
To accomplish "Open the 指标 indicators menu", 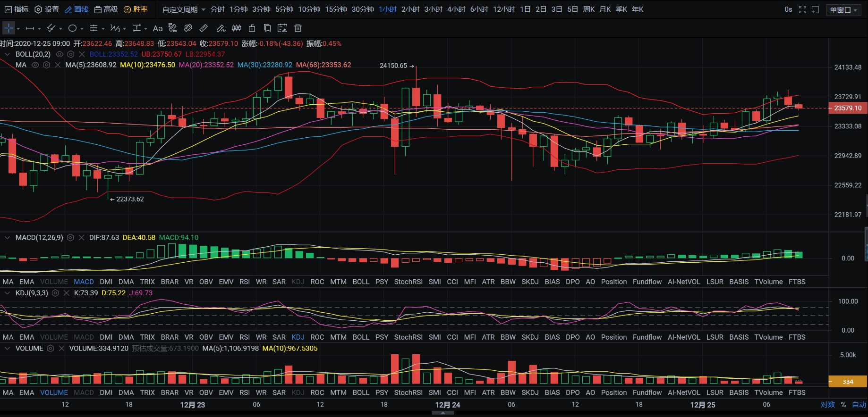I will click(16, 9).
